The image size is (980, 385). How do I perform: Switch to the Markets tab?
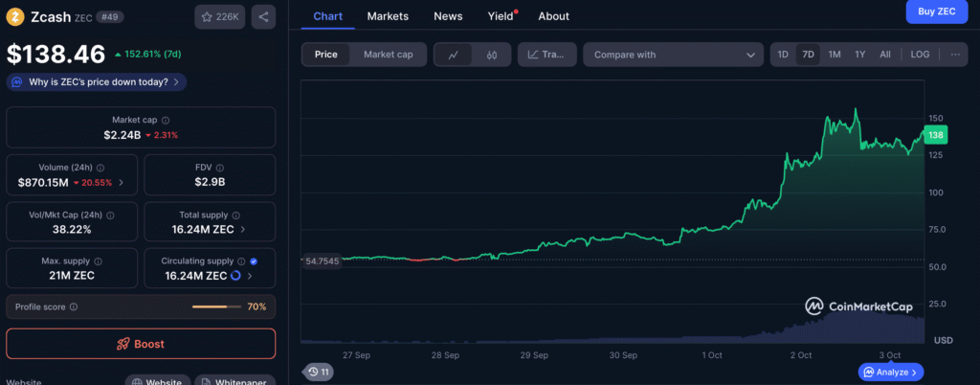pyautogui.click(x=388, y=16)
